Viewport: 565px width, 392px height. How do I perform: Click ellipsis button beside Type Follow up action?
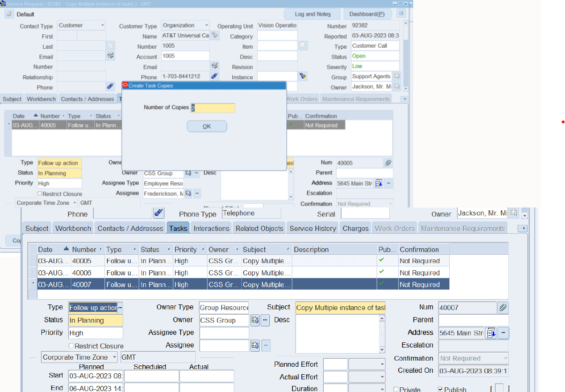(x=120, y=308)
